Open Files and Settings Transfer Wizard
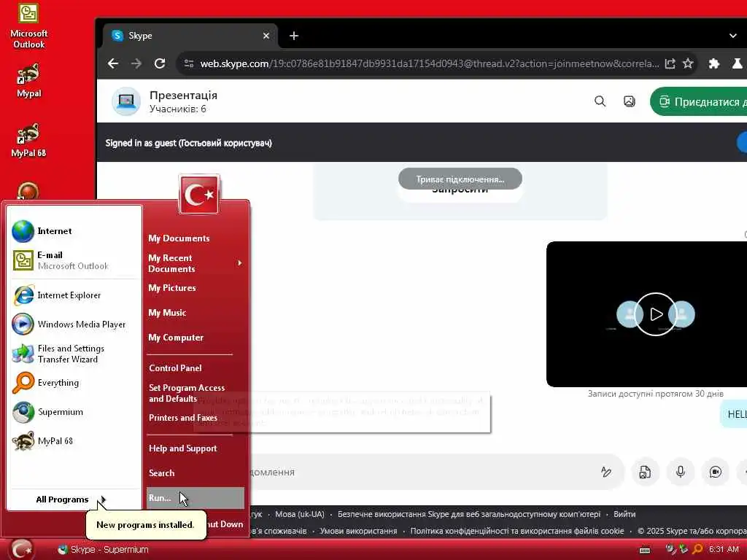This screenshot has width=747, height=560. [75, 354]
